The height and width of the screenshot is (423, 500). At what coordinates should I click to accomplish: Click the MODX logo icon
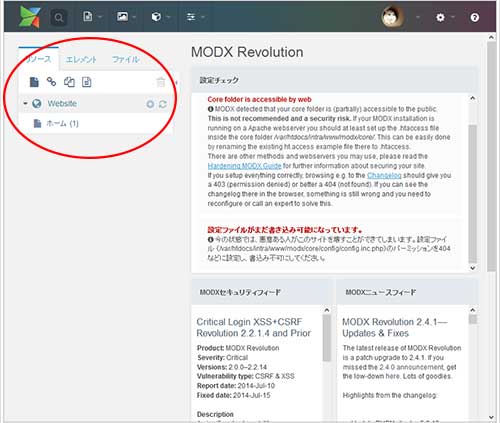[x=30, y=17]
